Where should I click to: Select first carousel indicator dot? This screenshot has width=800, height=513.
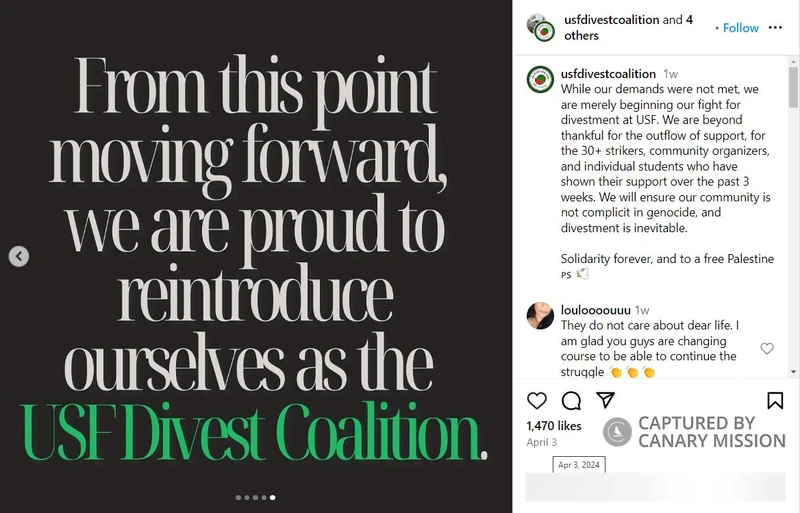point(238,497)
